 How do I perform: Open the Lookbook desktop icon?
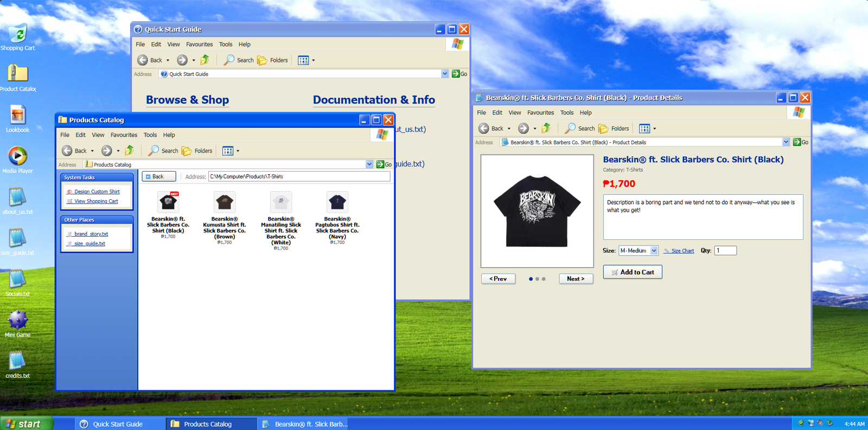click(x=18, y=119)
